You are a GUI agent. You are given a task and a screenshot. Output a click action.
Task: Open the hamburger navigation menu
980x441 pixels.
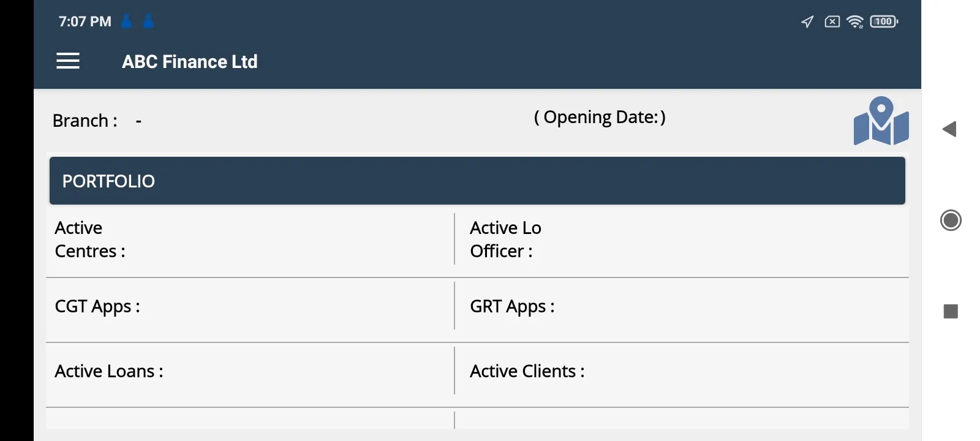pyautogui.click(x=68, y=61)
